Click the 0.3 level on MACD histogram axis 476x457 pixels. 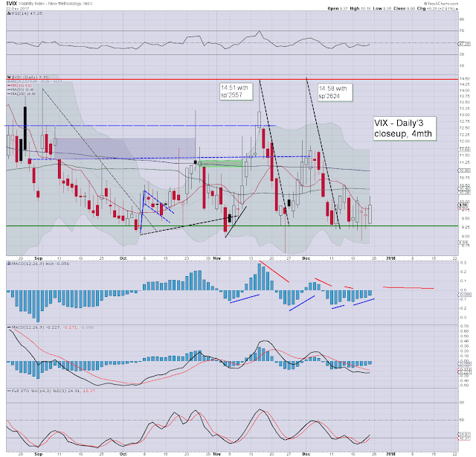[x=463, y=263]
